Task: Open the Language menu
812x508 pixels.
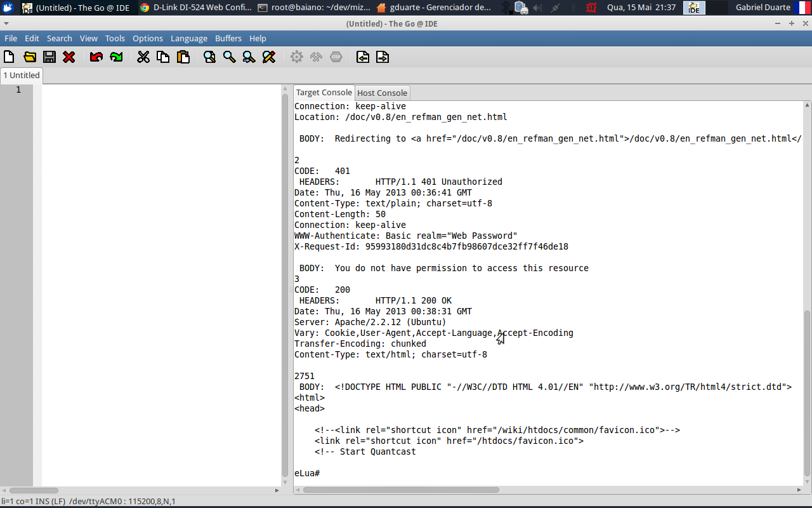Action: pos(188,39)
